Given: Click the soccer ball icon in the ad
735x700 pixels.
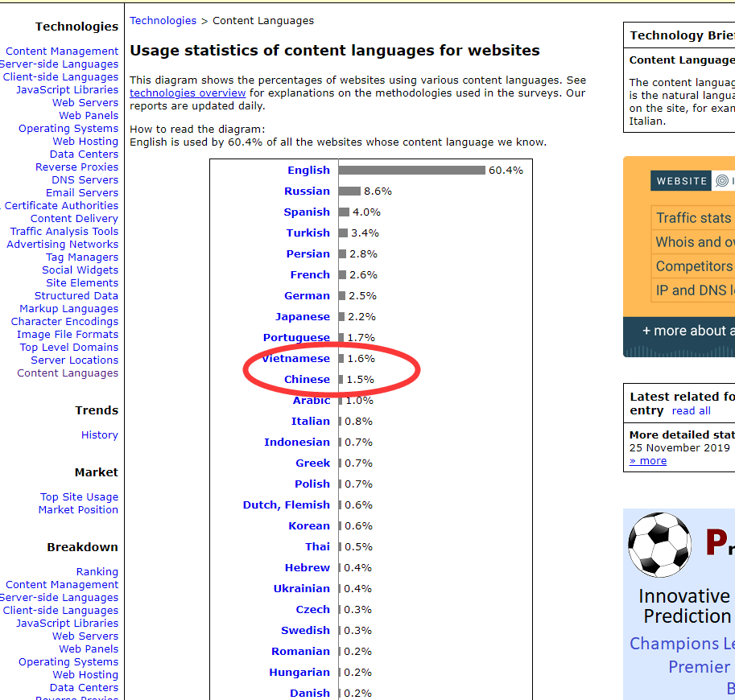Looking at the screenshot, I should coord(659,545).
